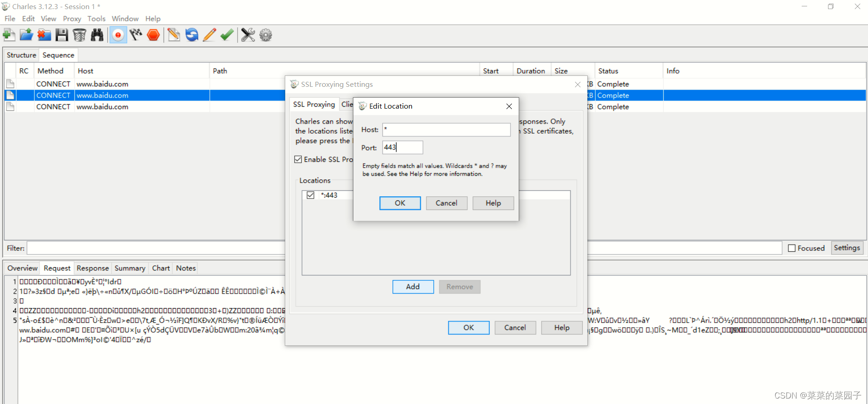Screen dimensions: 868x404
Task: Open the Response tab
Action: point(93,268)
